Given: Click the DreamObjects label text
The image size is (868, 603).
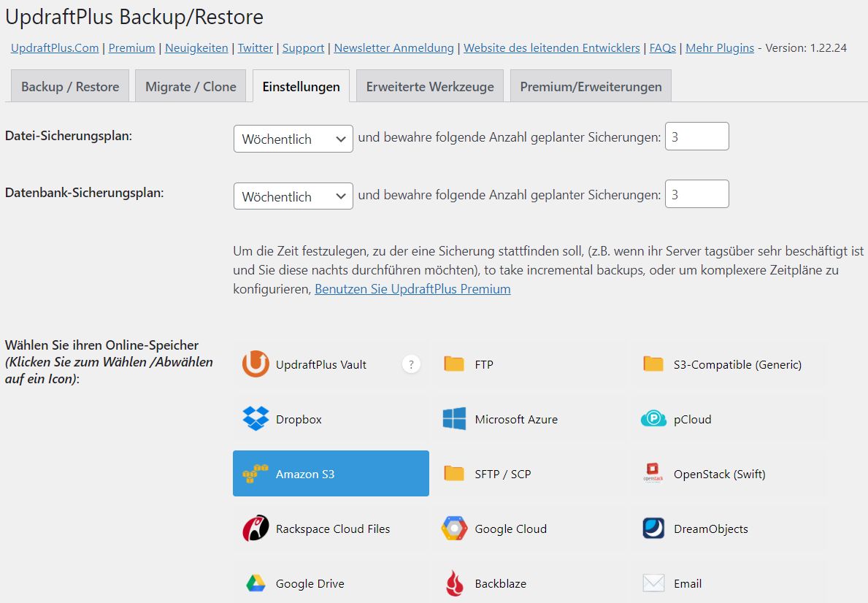Looking at the screenshot, I should (x=711, y=529).
